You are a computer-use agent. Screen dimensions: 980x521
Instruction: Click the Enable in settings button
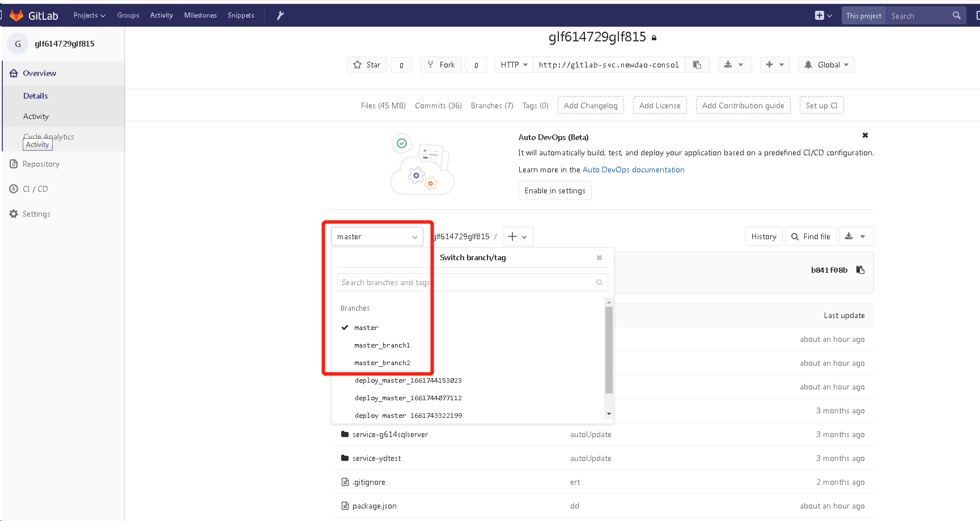click(555, 190)
